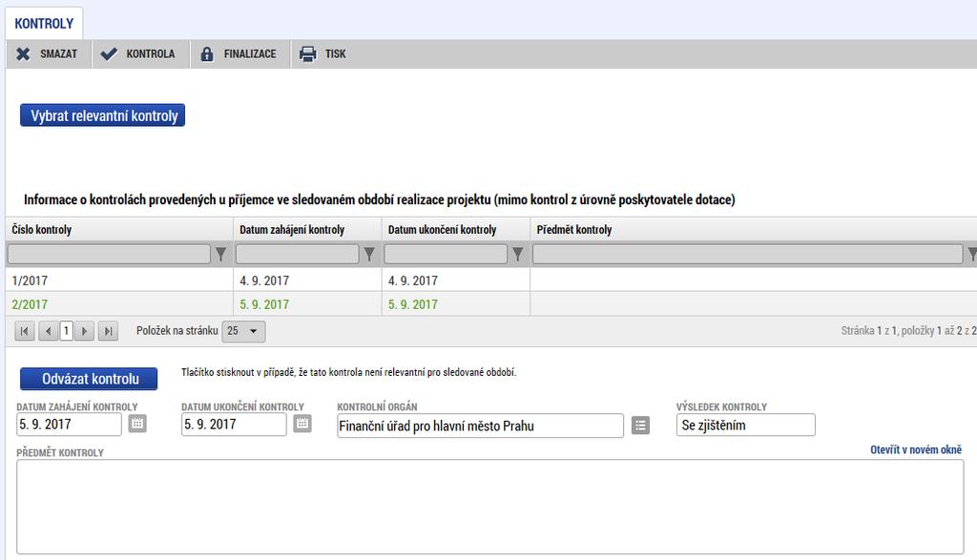Click the Číslo kontroly filter input
This screenshot has width=977, height=560.
click(109, 254)
